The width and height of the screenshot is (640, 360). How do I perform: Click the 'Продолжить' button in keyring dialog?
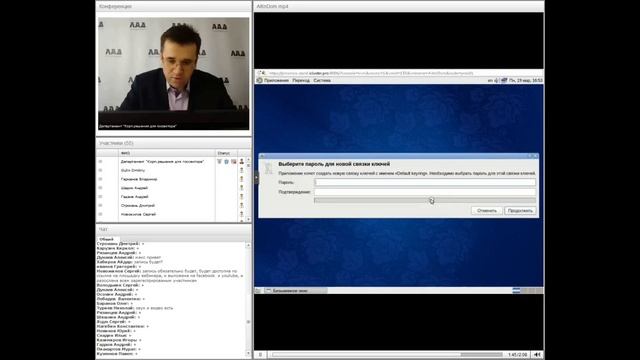(520, 211)
